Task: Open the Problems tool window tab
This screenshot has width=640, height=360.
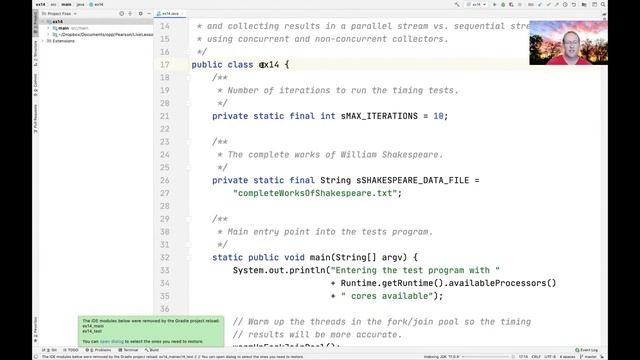Action: pyautogui.click(x=98, y=350)
